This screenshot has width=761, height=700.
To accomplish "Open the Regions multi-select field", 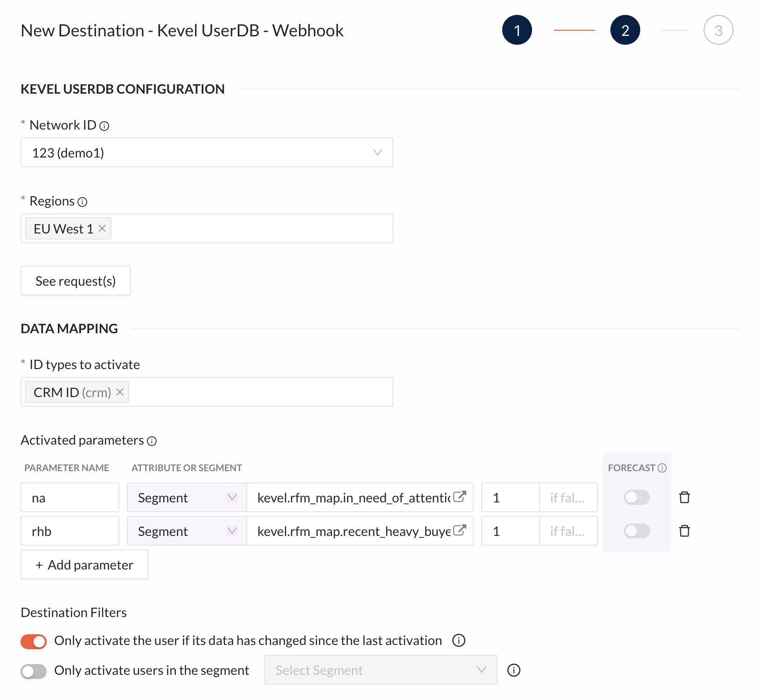I will point(207,228).
